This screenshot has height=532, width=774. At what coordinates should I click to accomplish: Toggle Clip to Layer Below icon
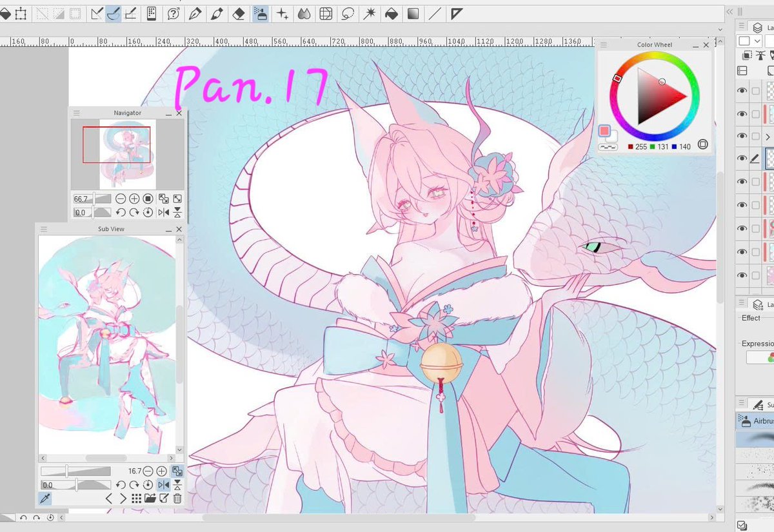coord(748,55)
